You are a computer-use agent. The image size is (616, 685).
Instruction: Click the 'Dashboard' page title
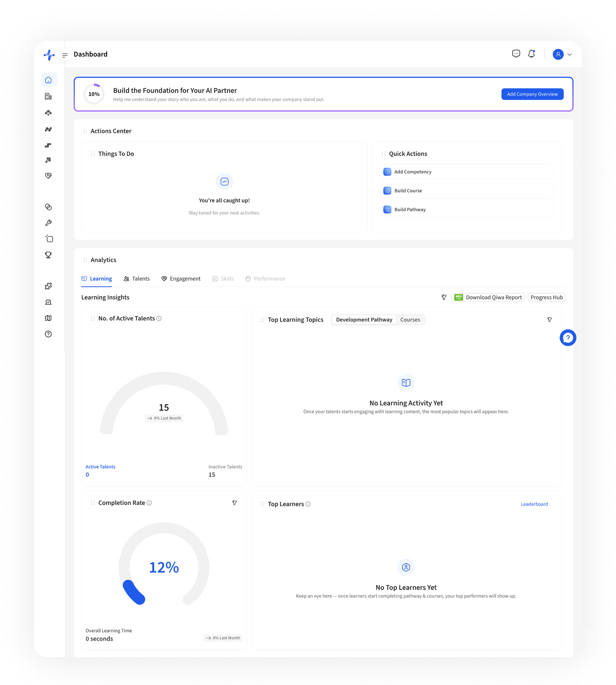tap(91, 54)
